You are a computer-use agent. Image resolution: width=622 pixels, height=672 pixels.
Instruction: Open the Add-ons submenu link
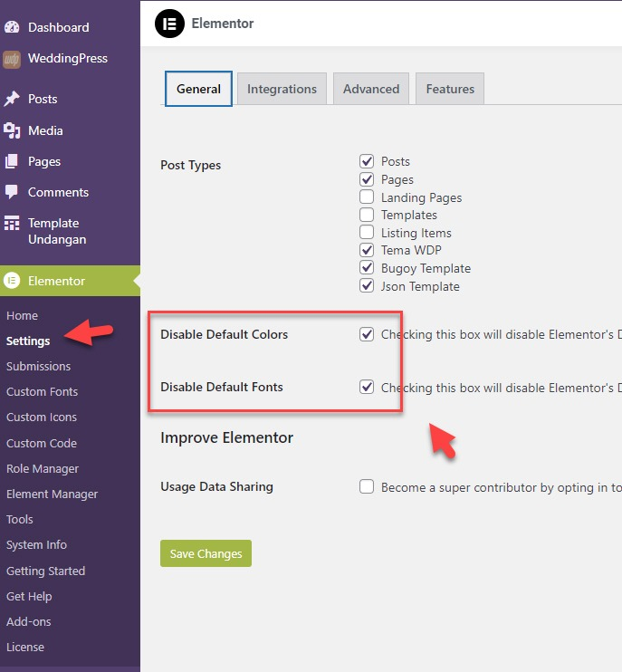tap(29, 621)
